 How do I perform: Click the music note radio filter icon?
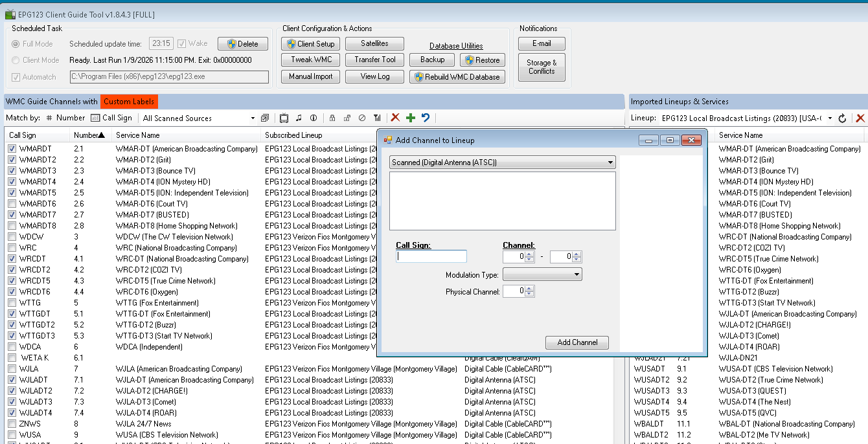click(x=299, y=118)
